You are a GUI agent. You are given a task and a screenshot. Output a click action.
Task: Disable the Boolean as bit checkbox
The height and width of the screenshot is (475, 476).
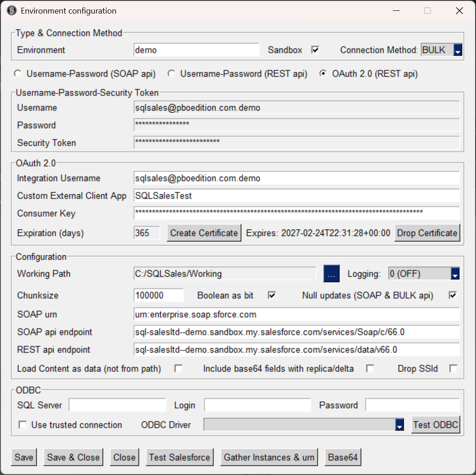[272, 296]
